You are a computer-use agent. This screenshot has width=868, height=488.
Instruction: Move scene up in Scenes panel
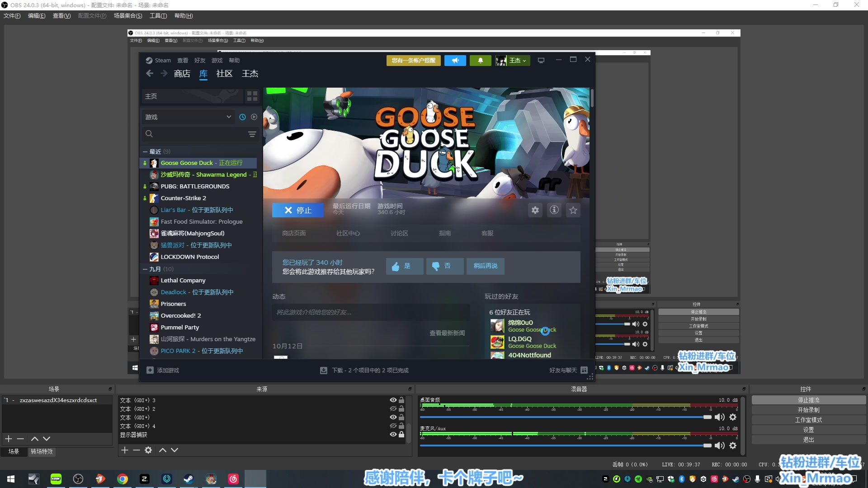[x=35, y=439]
